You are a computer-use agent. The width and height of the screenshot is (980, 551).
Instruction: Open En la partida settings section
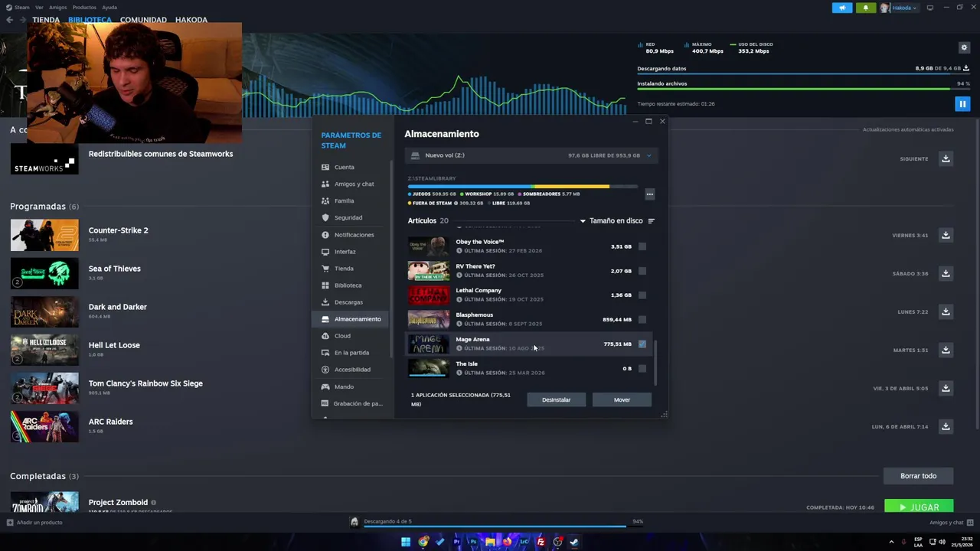[x=352, y=353]
